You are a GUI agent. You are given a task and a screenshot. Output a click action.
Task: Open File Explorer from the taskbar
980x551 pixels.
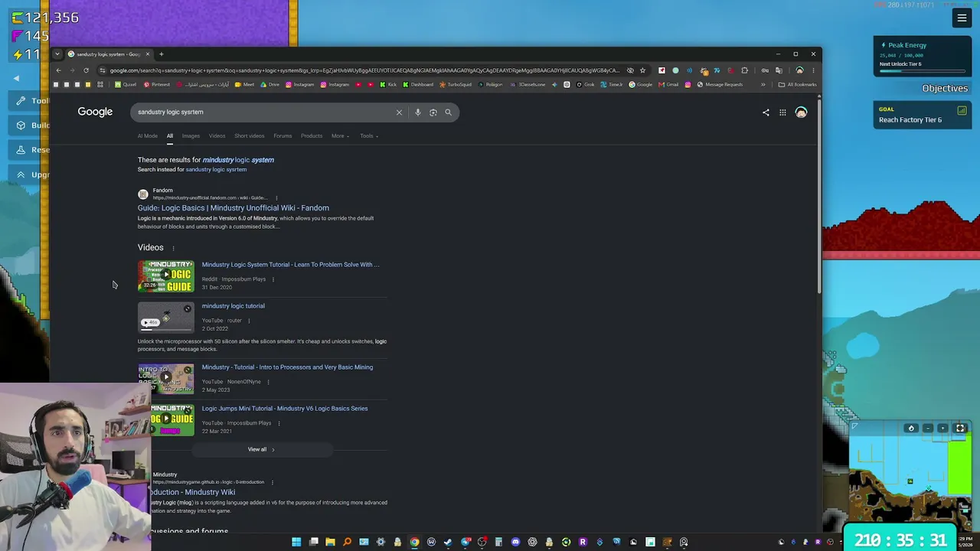coord(330,542)
